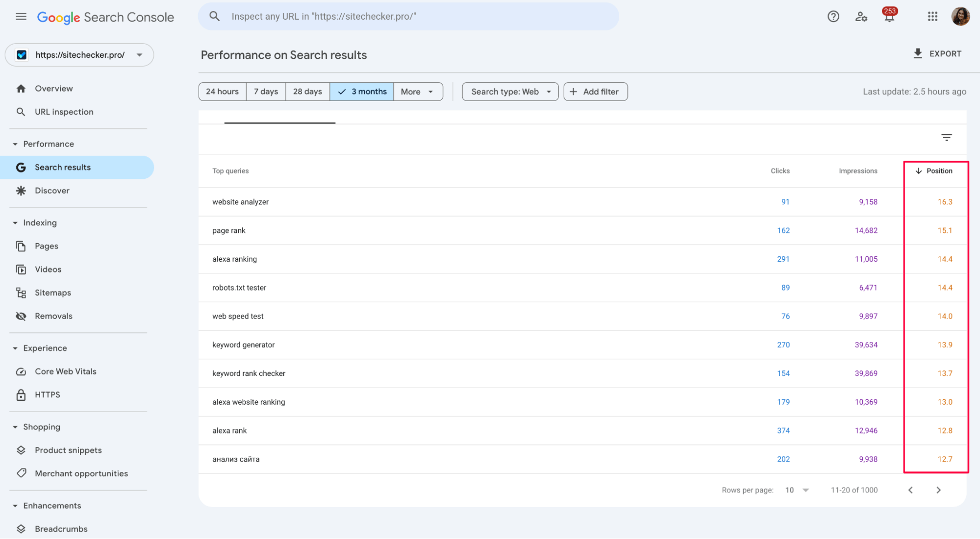Open users and permissions settings icon

point(861,17)
